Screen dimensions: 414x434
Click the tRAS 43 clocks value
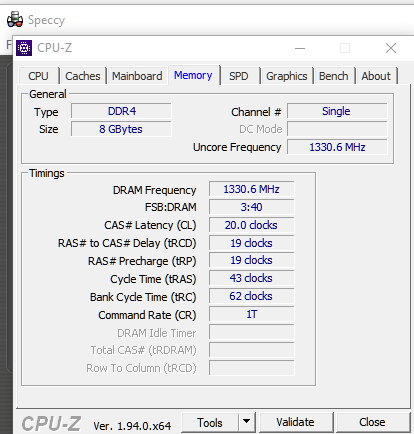point(252,278)
